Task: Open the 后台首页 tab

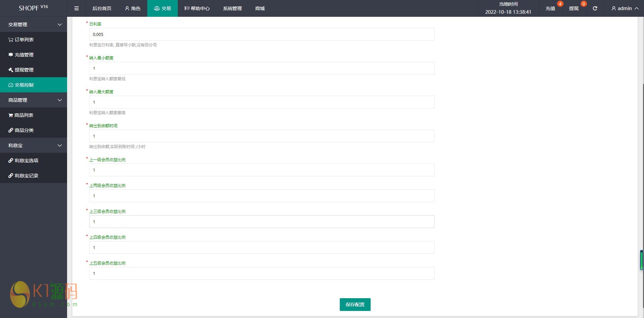Action: 102,8
